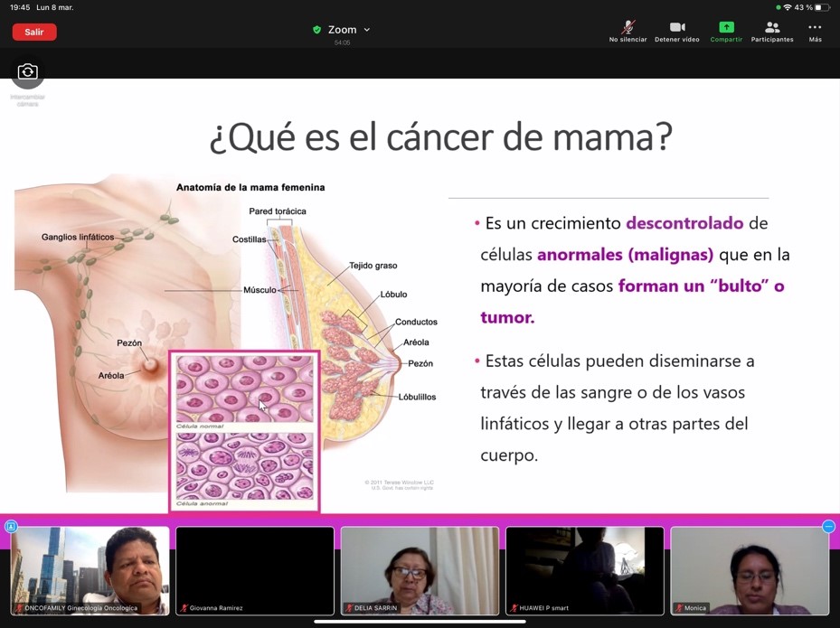Tap the Célula anormal image
The image size is (840, 628).
click(245, 466)
